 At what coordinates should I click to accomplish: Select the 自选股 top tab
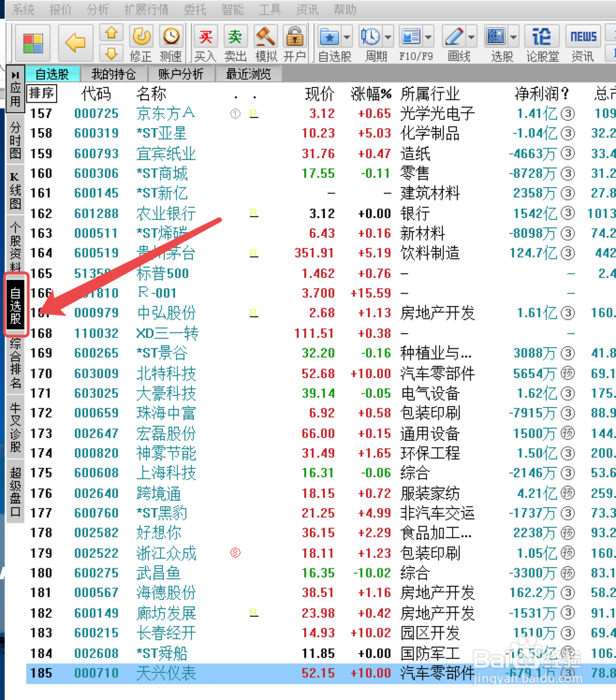(52, 74)
